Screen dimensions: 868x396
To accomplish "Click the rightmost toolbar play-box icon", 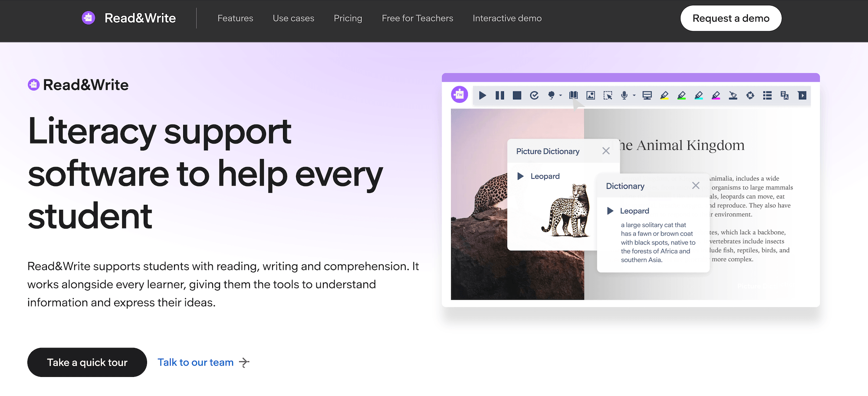I will 802,95.
